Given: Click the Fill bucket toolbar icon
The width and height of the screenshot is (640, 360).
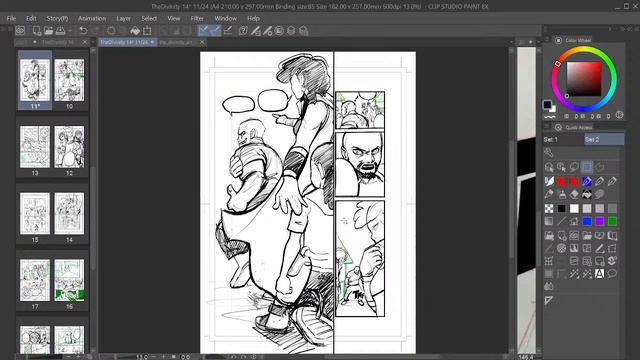Looking at the screenshot, I should pyautogui.click(x=135, y=31).
